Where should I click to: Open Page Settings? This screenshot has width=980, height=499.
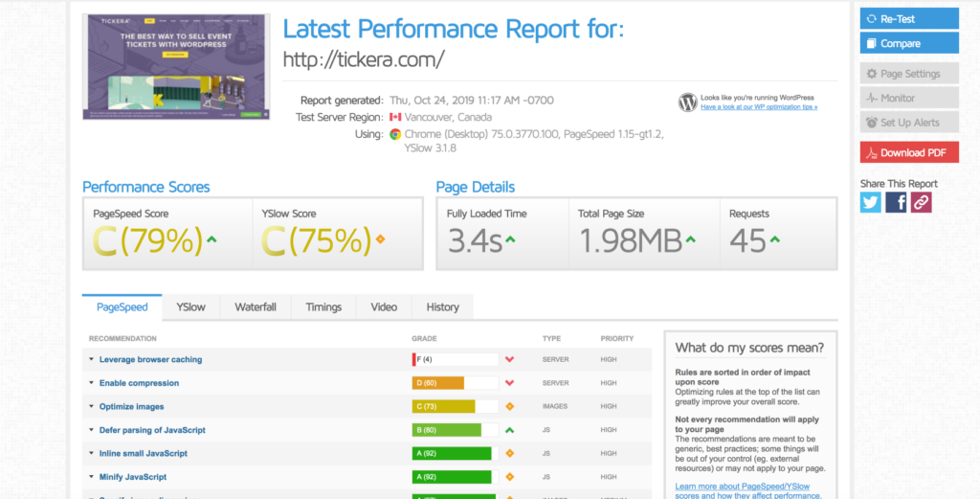tap(909, 74)
